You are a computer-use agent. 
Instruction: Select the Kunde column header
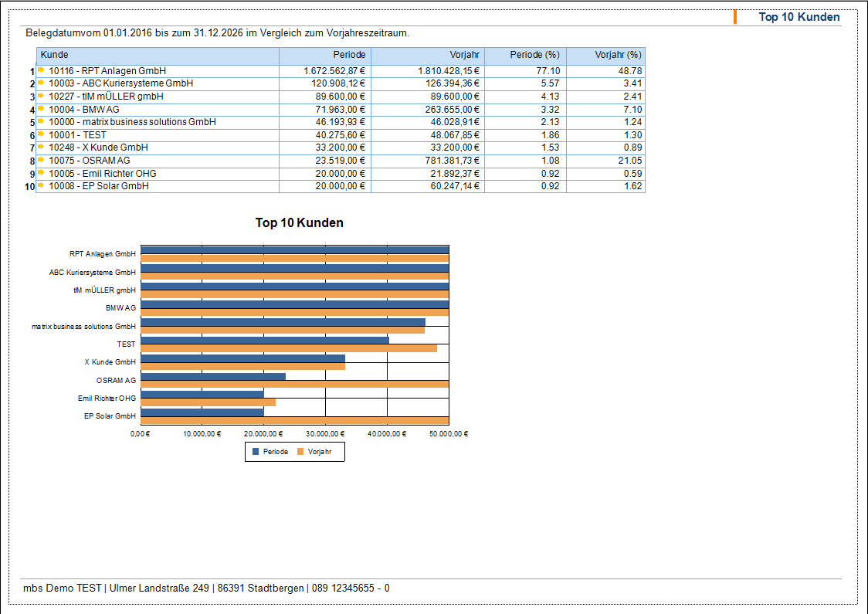click(158, 56)
